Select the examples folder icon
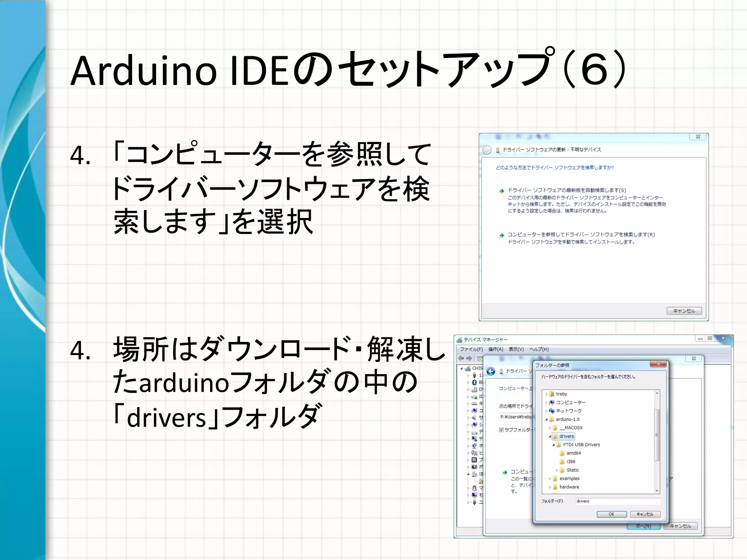 click(555, 479)
